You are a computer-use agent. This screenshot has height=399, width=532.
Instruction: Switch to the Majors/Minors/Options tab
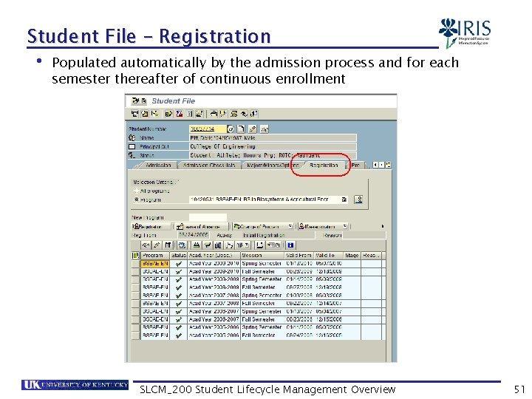pyautogui.click(x=272, y=166)
